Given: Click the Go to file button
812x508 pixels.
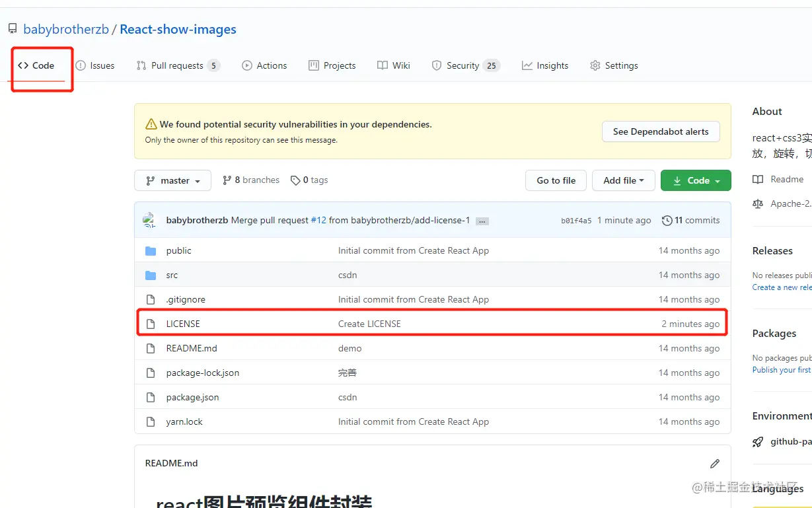Looking at the screenshot, I should (556, 180).
